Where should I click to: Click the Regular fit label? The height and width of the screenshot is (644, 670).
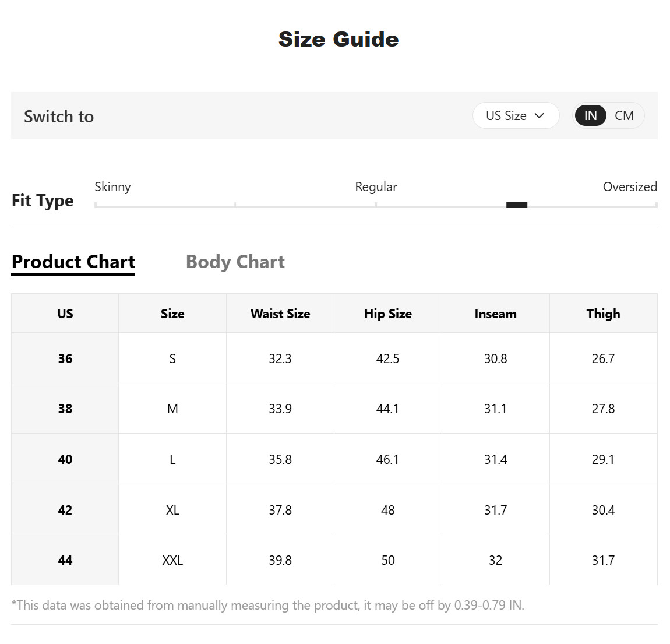[x=376, y=186]
